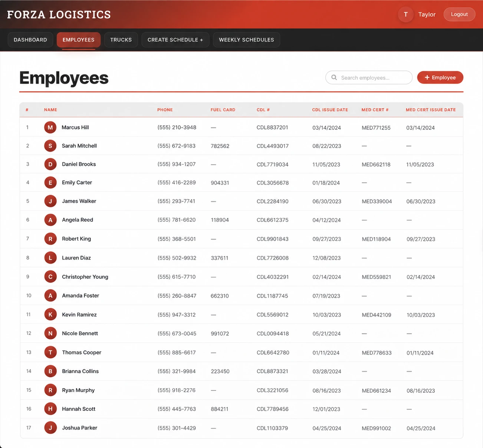Click CDL issue date 12/08/2023
This screenshot has height=448, width=483.
point(326,258)
